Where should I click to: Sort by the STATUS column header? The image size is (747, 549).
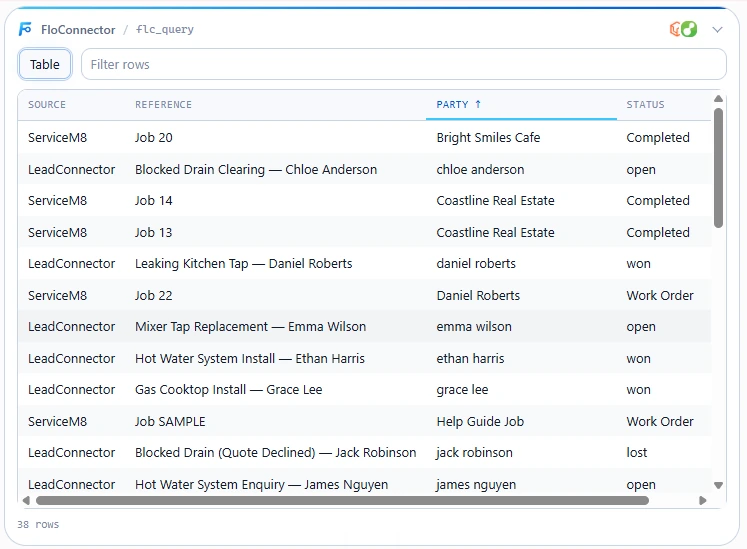click(x=645, y=104)
